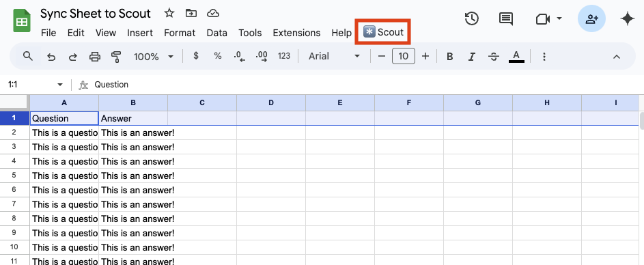Toggle strikethrough formatting

[494, 57]
